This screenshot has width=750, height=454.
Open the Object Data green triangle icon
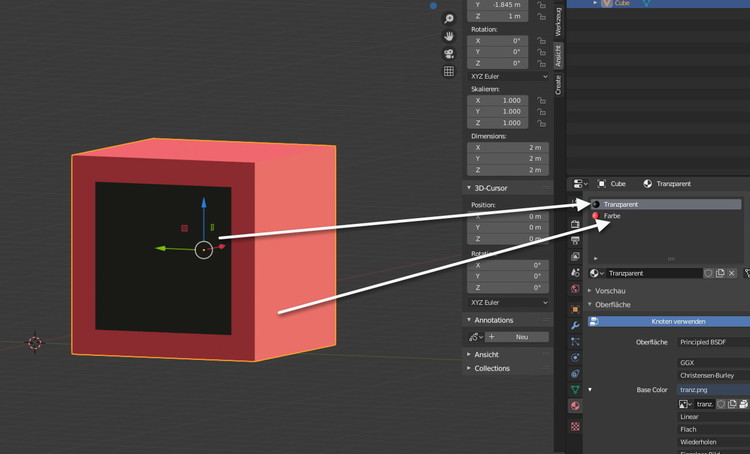click(575, 390)
